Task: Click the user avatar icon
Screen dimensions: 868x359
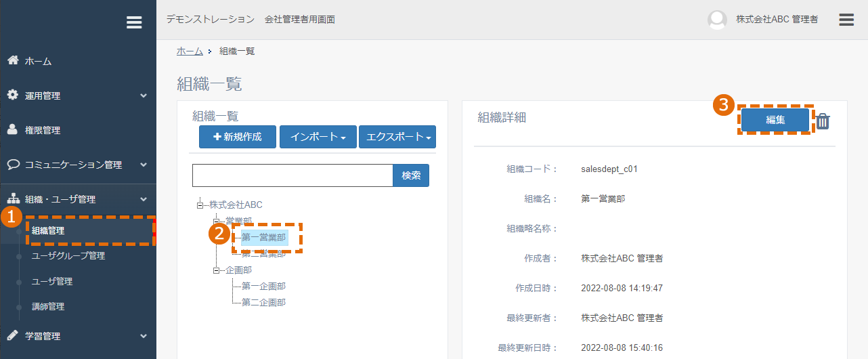Action: click(717, 20)
